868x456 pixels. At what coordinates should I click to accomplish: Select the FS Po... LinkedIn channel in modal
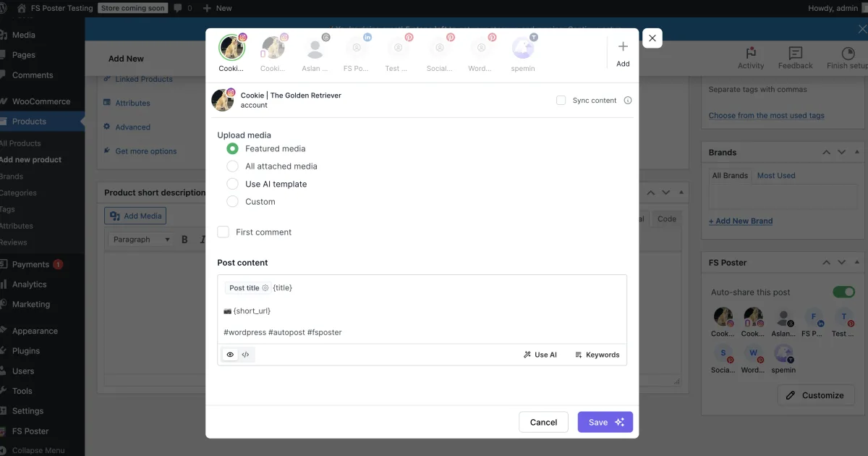pyautogui.click(x=357, y=48)
